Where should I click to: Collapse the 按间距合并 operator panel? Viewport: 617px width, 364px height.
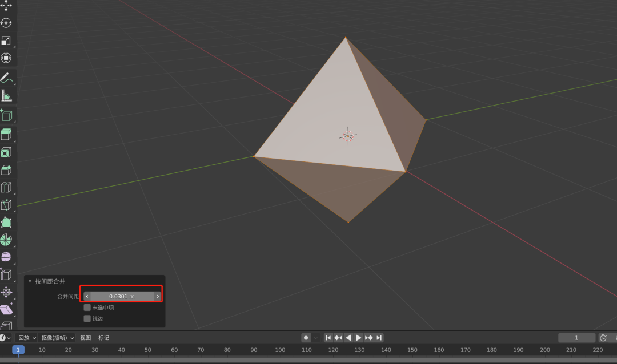pyautogui.click(x=30, y=281)
